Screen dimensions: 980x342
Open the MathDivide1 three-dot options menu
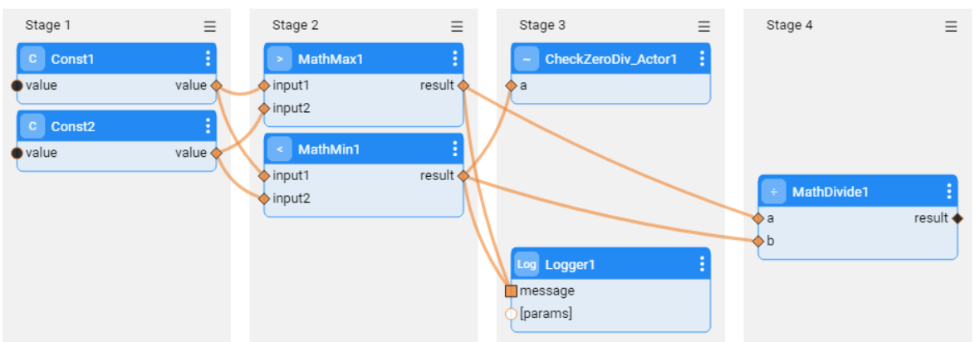[x=949, y=192]
